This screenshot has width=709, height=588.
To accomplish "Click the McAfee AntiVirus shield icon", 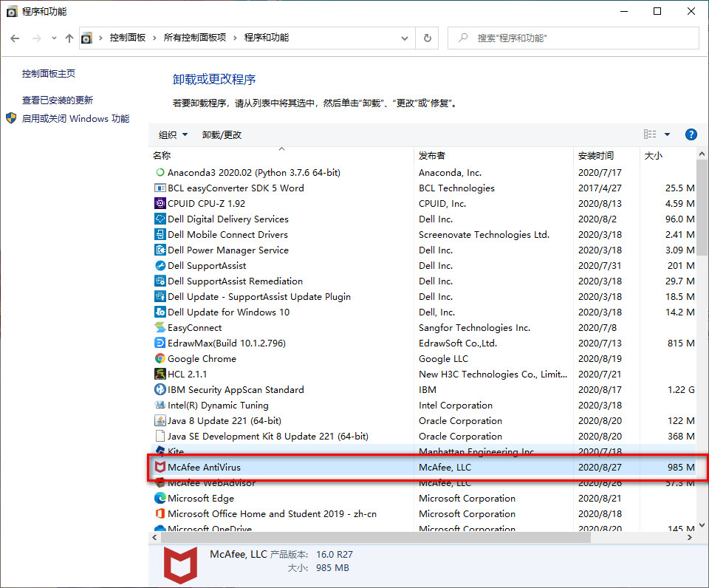I will pyautogui.click(x=160, y=468).
